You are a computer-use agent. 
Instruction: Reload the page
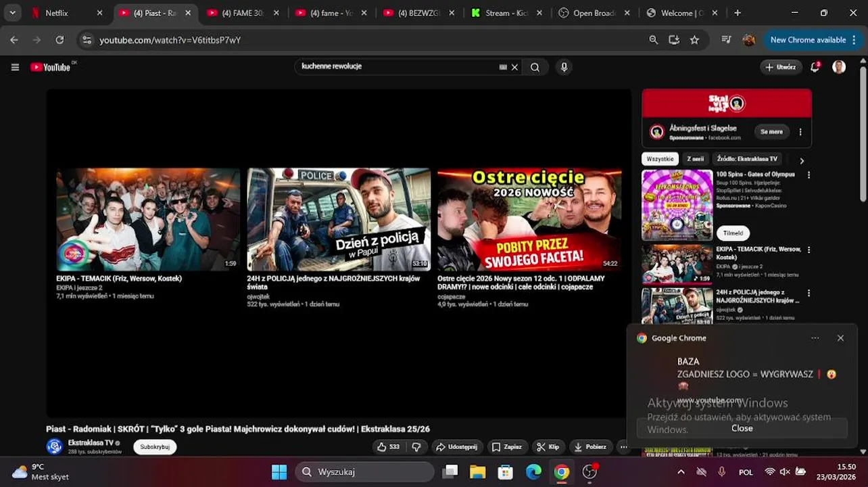pyautogui.click(x=59, y=40)
